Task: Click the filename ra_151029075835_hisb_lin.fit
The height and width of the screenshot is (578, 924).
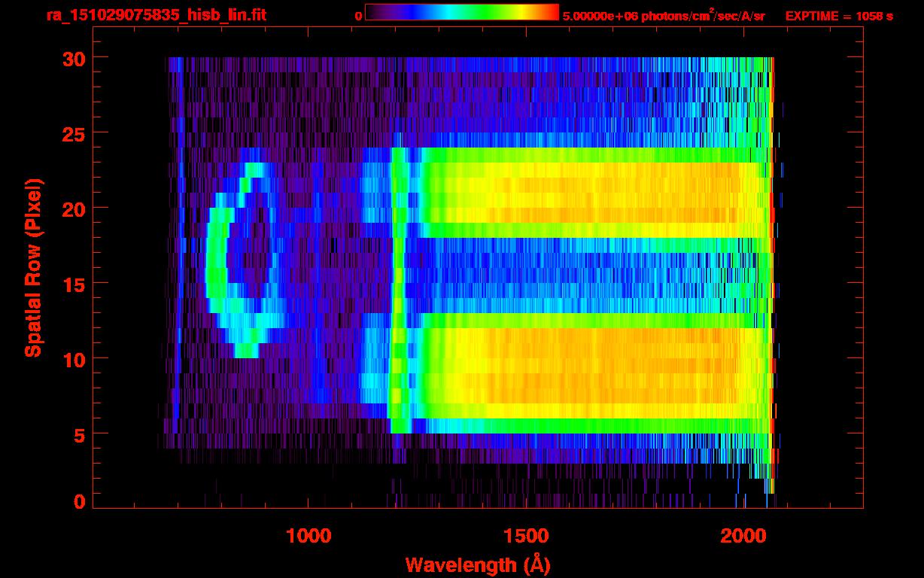Action: click(156, 15)
